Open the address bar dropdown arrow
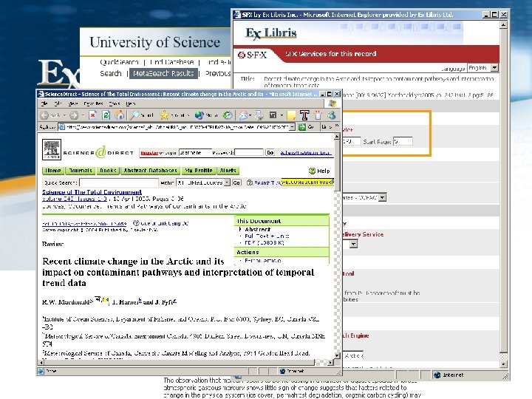Image resolution: width=532 pixels, height=399 pixels. pyautogui.click(x=293, y=127)
